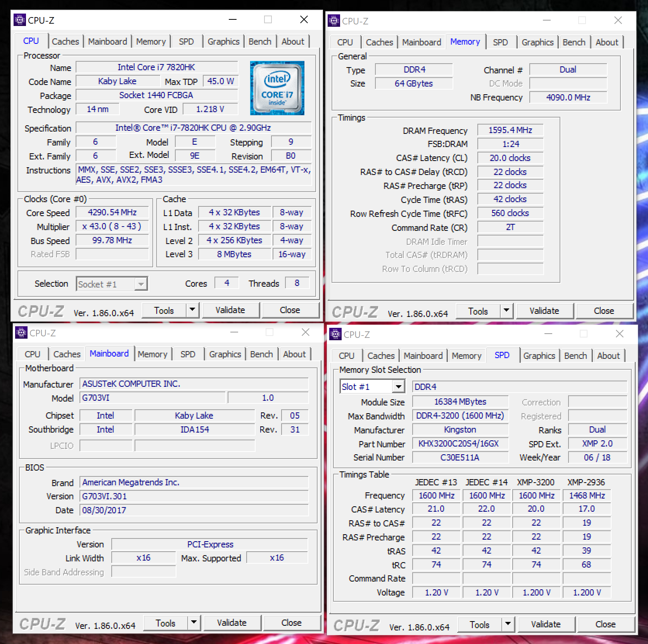Click Validate in the Mainboard-tab window
648x644 pixels.
pyautogui.click(x=232, y=623)
